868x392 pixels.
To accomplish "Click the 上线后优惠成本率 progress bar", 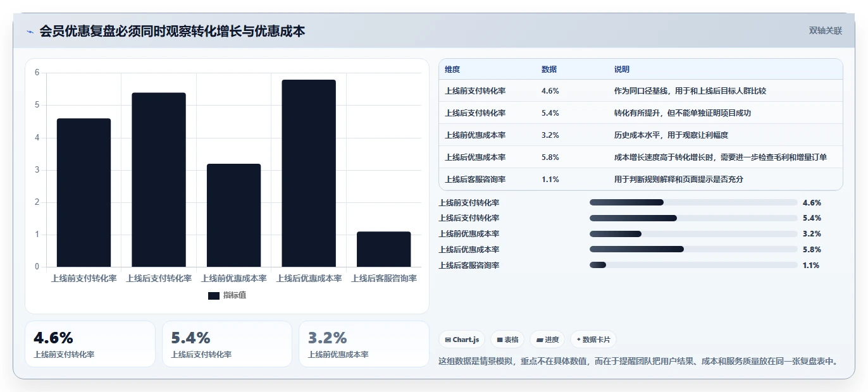I will (693, 250).
